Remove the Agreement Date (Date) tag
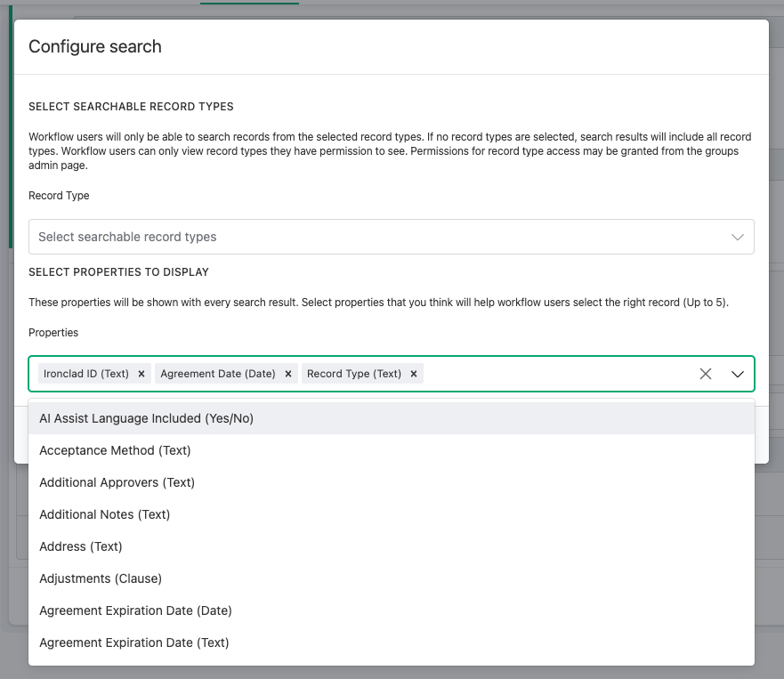Screen dimensions: 784x679 tap(288, 374)
